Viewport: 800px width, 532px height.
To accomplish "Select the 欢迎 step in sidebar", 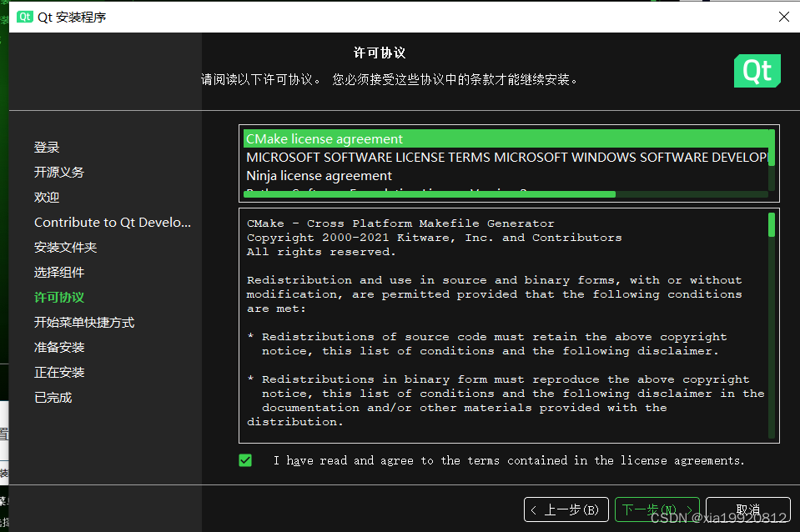I will pyautogui.click(x=47, y=198).
